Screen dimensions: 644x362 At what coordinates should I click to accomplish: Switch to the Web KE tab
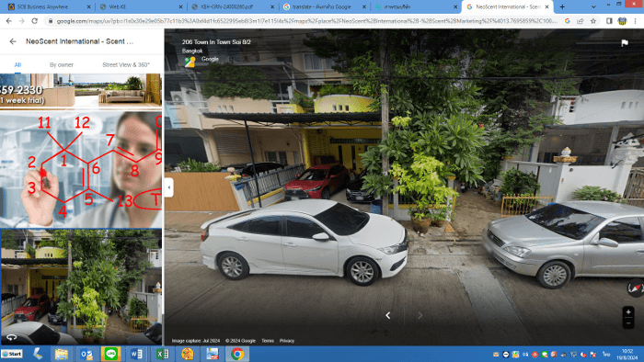pyautogui.click(x=141, y=7)
